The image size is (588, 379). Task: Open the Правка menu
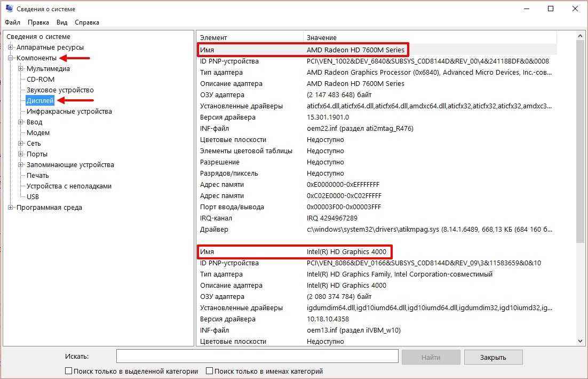tap(38, 22)
